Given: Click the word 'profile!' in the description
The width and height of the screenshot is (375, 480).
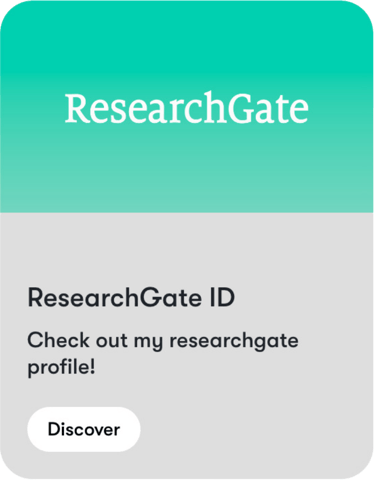Looking at the screenshot, I should (61, 368).
